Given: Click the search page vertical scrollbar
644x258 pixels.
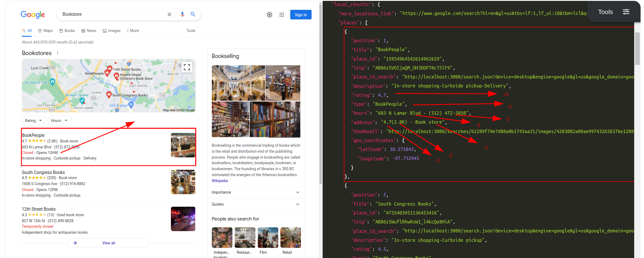Looking at the screenshot, I should (320, 94).
